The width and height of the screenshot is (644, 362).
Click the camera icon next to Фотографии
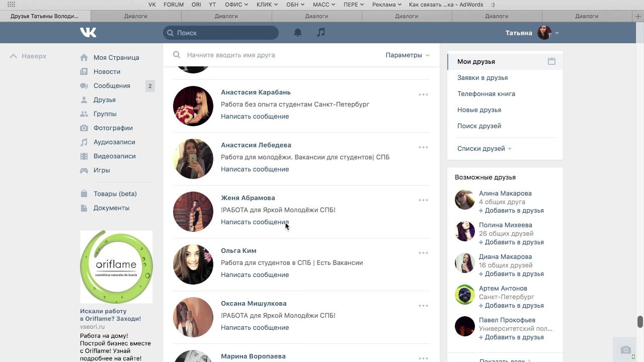click(84, 128)
